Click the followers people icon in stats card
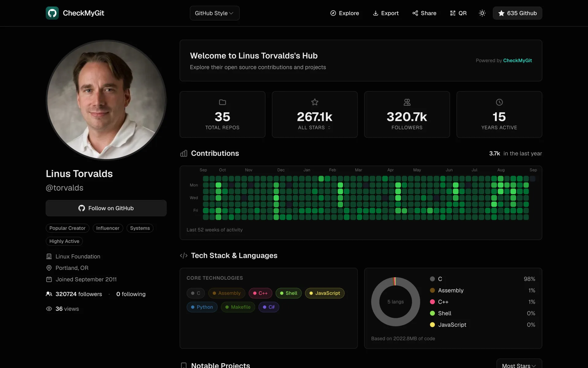588x368 pixels. (407, 102)
